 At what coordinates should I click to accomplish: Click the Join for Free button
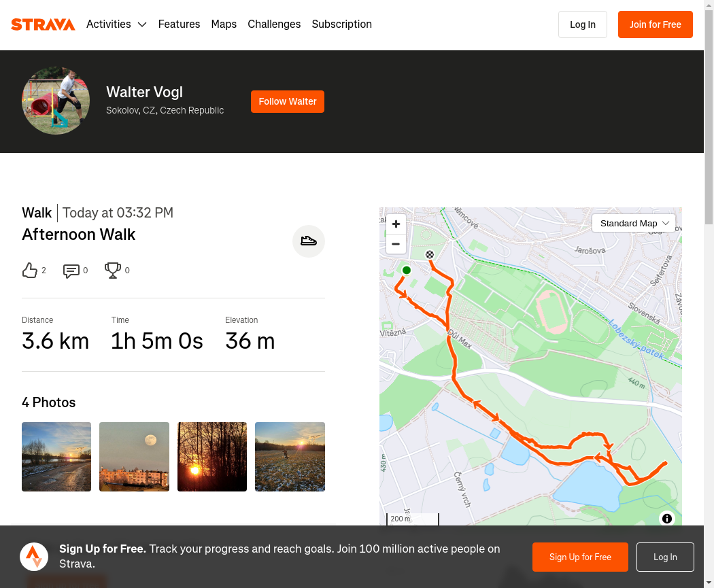click(655, 24)
